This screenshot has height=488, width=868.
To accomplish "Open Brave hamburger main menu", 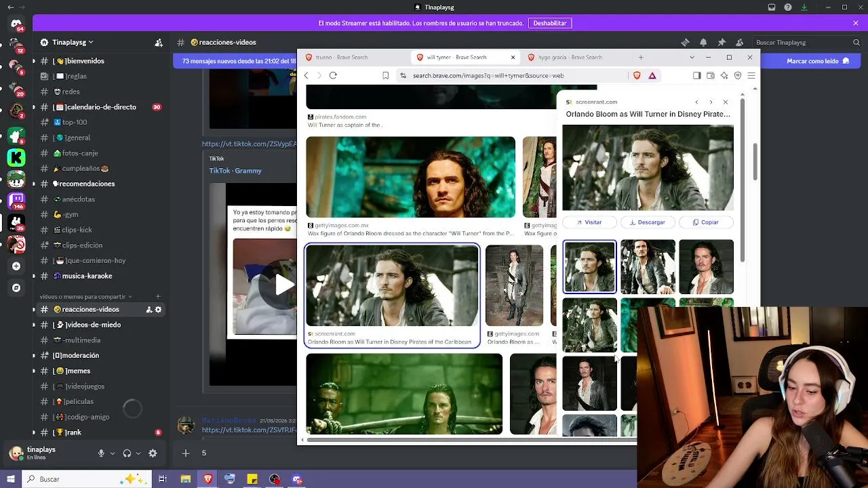I will pyautogui.click(x=751, y=75).
